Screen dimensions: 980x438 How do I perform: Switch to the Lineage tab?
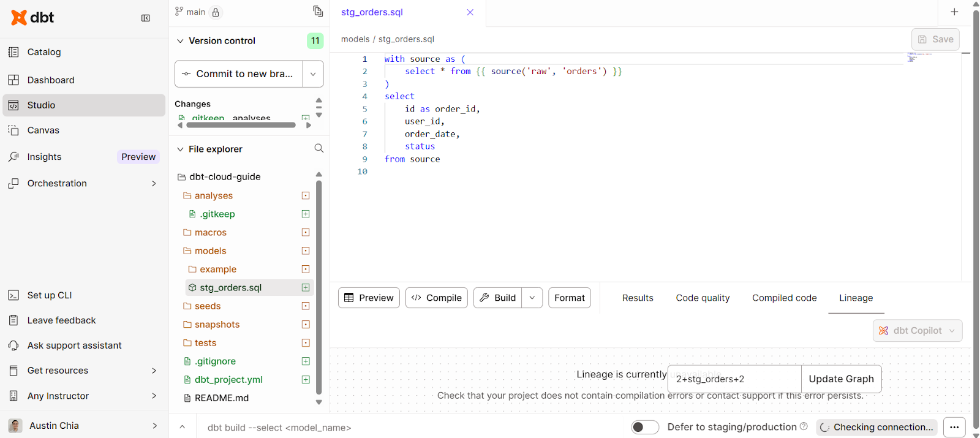(x=856, y=298)
